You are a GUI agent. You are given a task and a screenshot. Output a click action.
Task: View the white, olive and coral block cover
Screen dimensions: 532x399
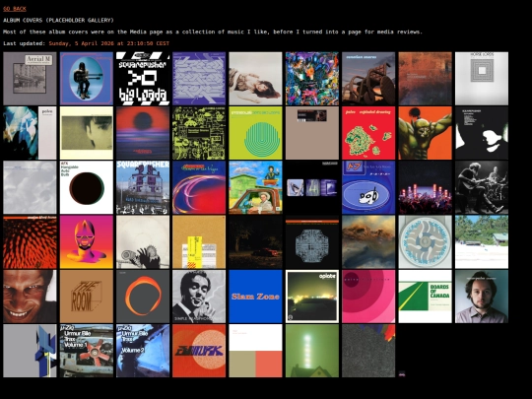[x=255, y=351]
